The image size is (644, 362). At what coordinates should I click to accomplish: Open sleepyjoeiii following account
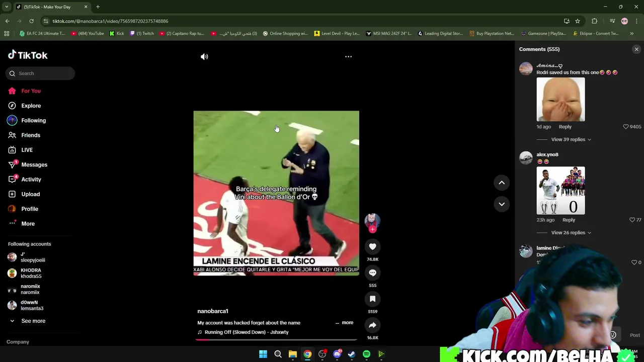click(33, 257)
